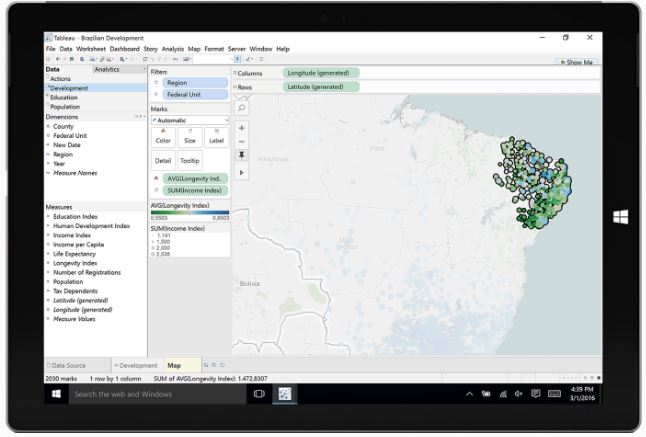Open the Automatic mark type dropdown
The image size is (646, 437).
pos(190,120)
